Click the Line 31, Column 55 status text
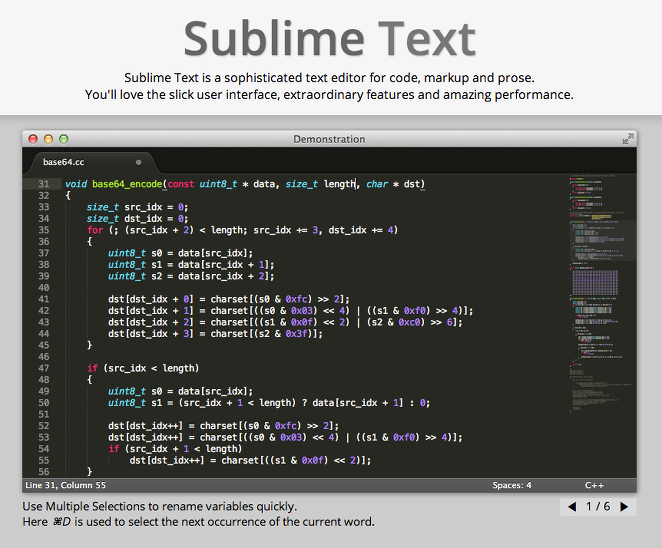This screenshot has height=548, width=662. (65, 485)
